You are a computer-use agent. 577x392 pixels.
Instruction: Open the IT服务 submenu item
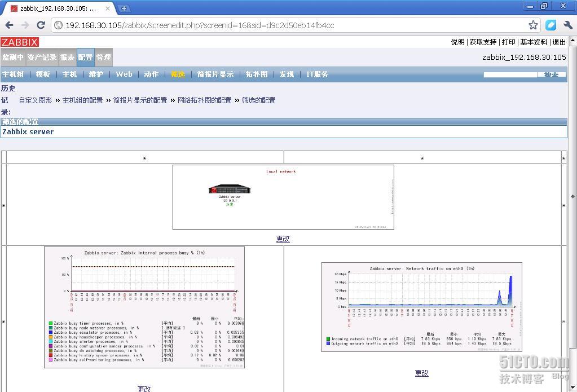(317, 74)
